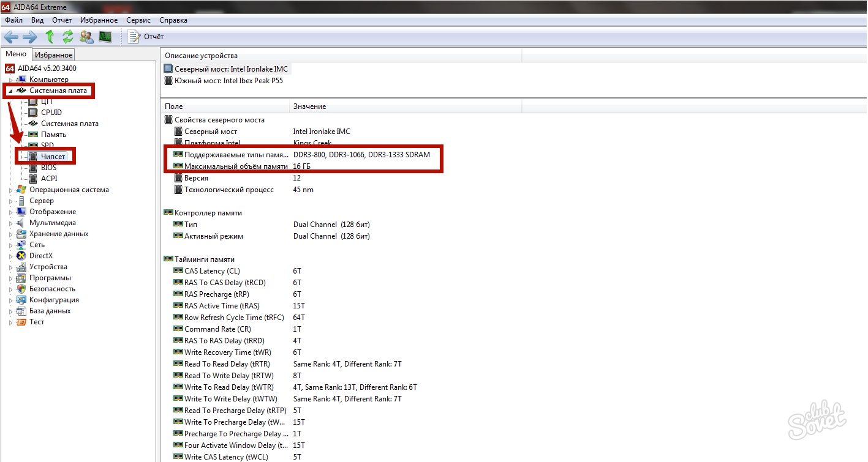Expand the Сервер node
Viewport: 868px width, 462px height.
[x=11, y=201]
